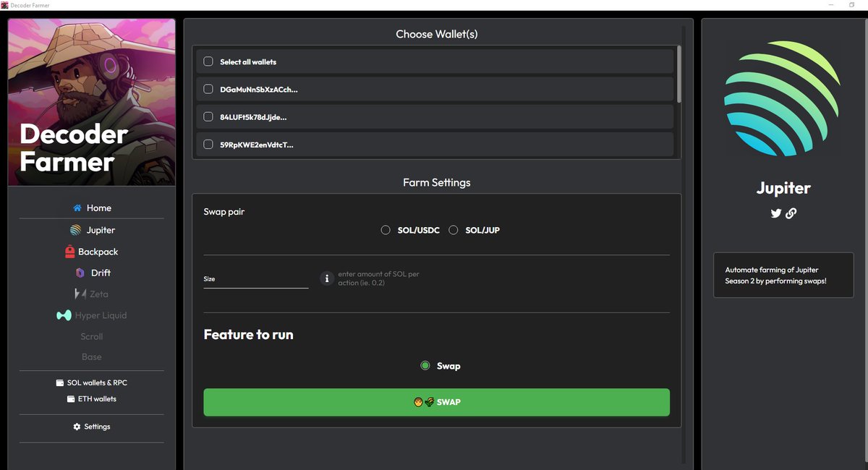Click the Decoder Farmer app icon in title bar
This screenshot has height=470, width=868.
[x=4, y=5]
